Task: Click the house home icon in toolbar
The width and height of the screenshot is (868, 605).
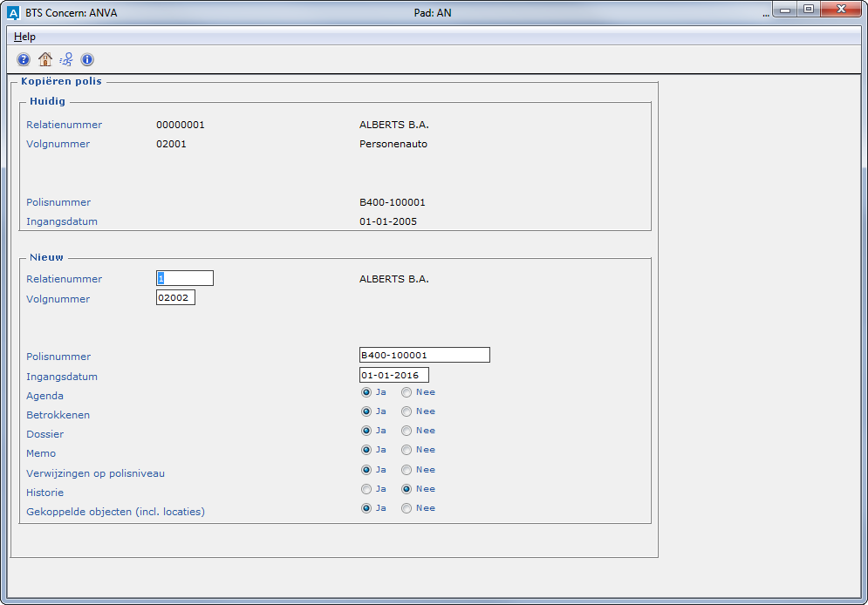Action: 45,60
